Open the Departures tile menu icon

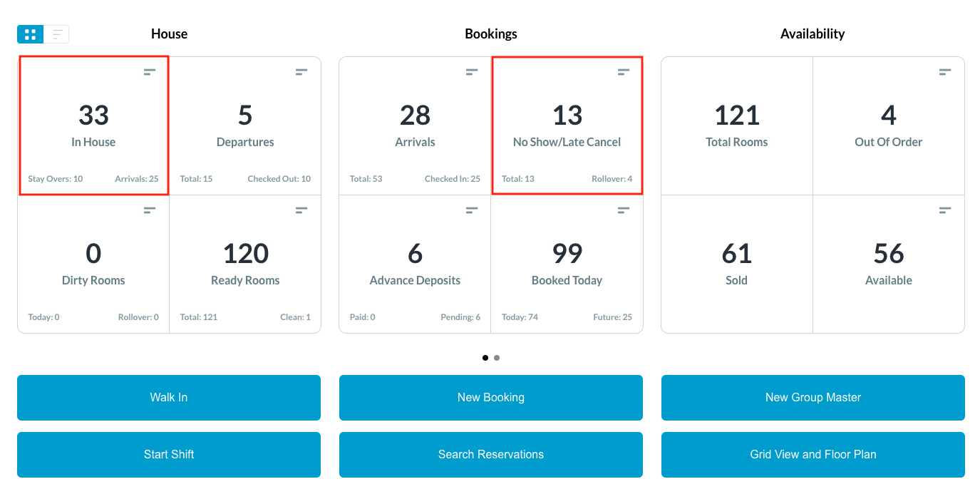(301, 72)
